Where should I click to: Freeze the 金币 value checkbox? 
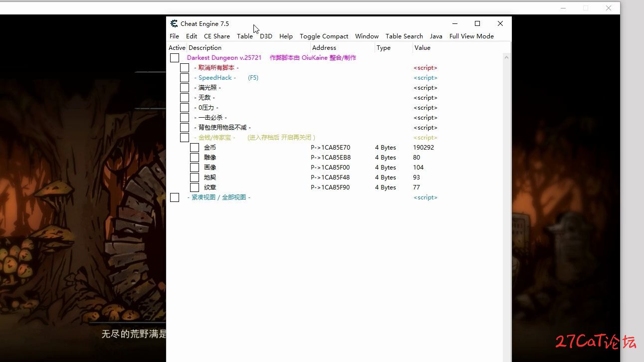195,148
